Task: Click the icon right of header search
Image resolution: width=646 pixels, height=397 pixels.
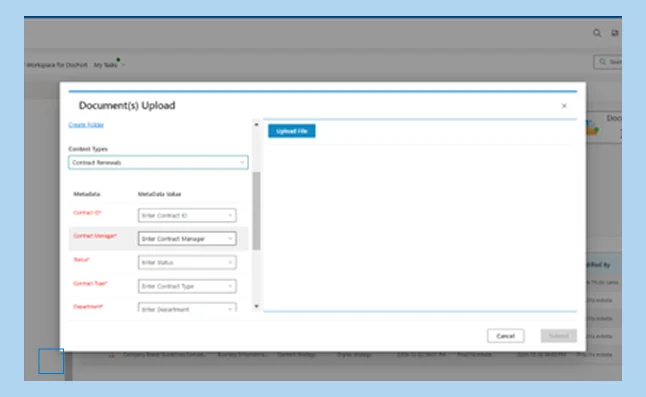Action: [615, 33]
